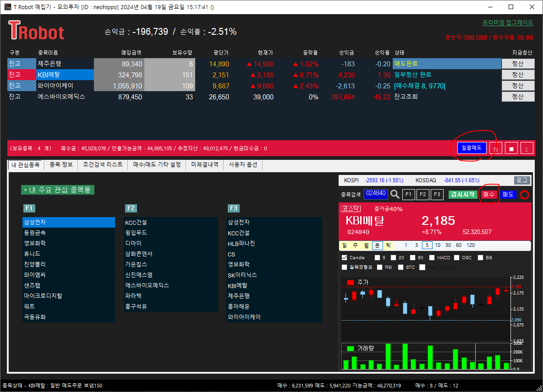Enable the 60 moving average checkbox
The height and width of the screenshot is (392, 543).
[x=412, y=257]
